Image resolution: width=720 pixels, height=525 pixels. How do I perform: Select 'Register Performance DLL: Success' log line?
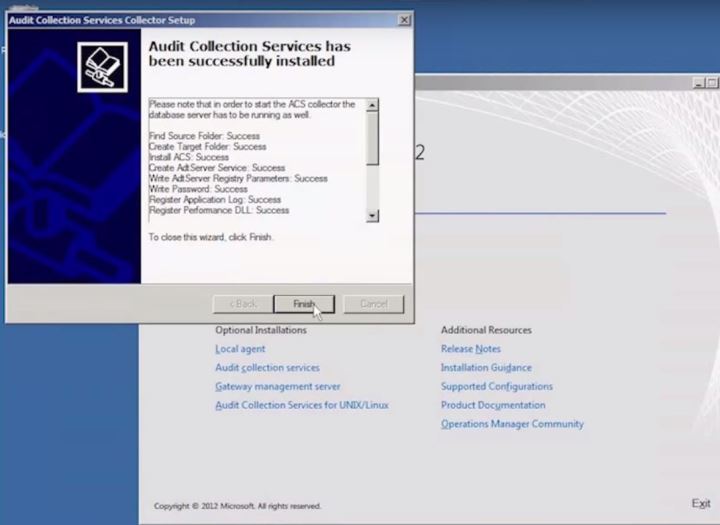[219, 210]
